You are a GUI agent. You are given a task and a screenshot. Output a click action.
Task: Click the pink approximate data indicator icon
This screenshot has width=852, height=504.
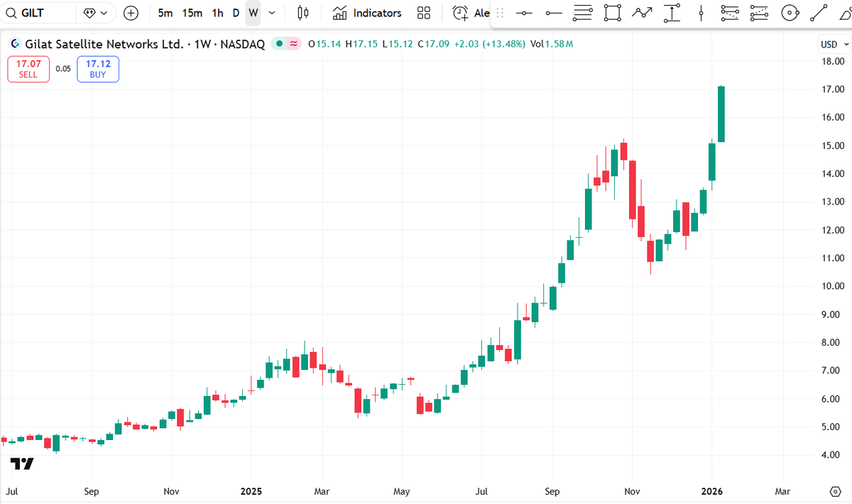(293, 44)
